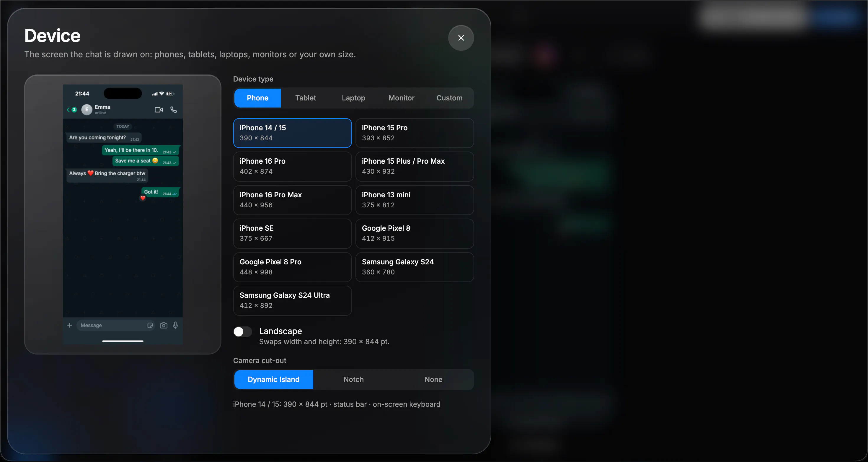
Task: Click Emma's avatar in the chat header
Action: point(87,110)
